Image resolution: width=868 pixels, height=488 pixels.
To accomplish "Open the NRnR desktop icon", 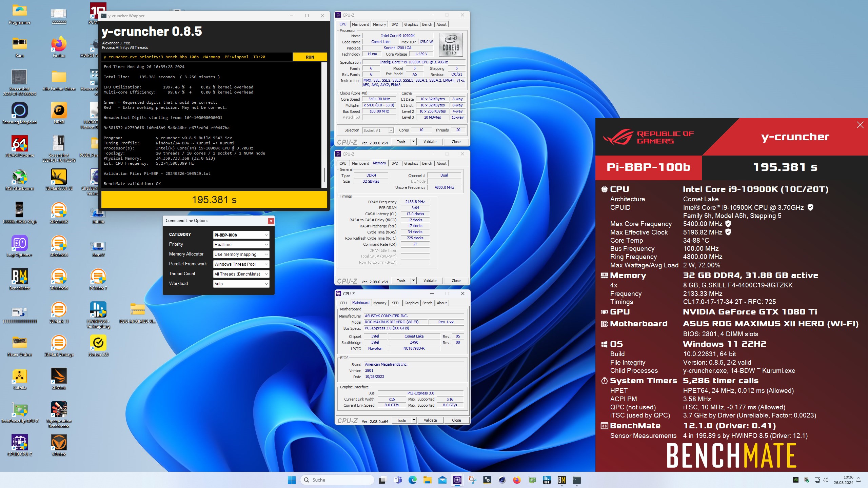I will tap(59, 113).
